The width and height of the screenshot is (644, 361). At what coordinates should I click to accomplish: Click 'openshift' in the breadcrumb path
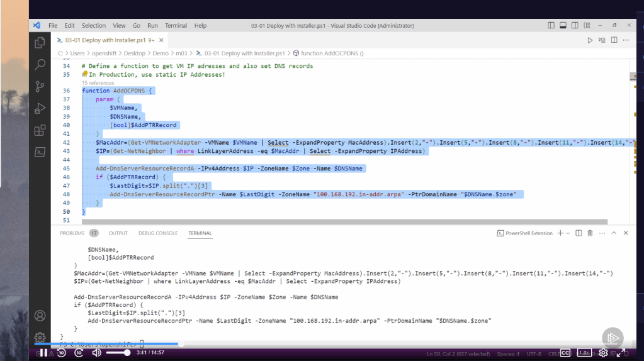click(104, 53)
